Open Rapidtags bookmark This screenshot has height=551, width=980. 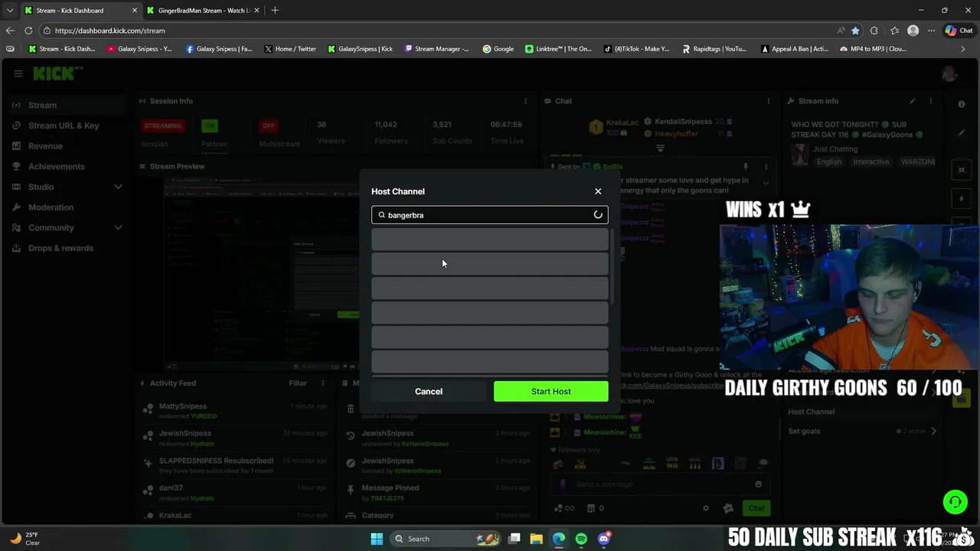coord(714,49)
